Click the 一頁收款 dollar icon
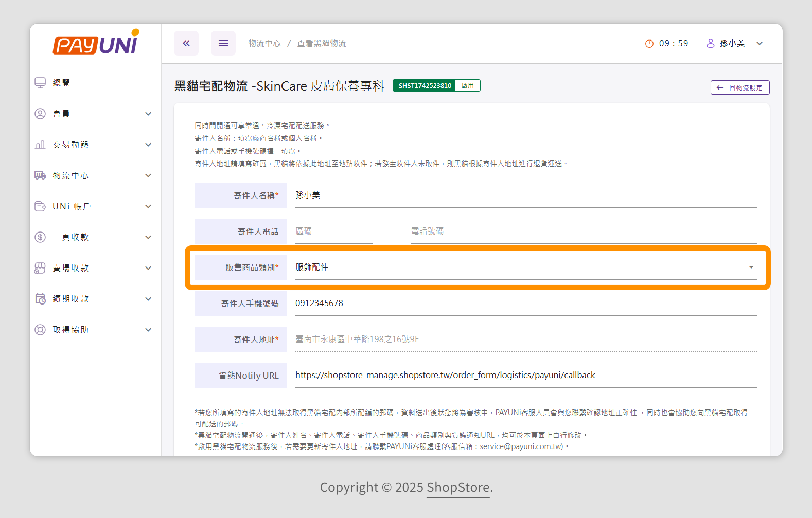The width and height of the screenshot is (812, 518). pyautogui.click(x=40, y=237)
